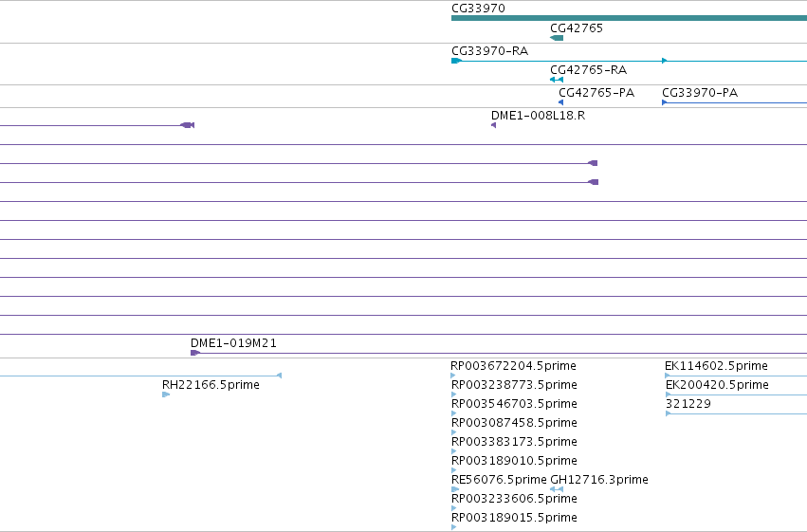Click the GH12716.3prime arrow glyph
807x532 pixels.
557,489
